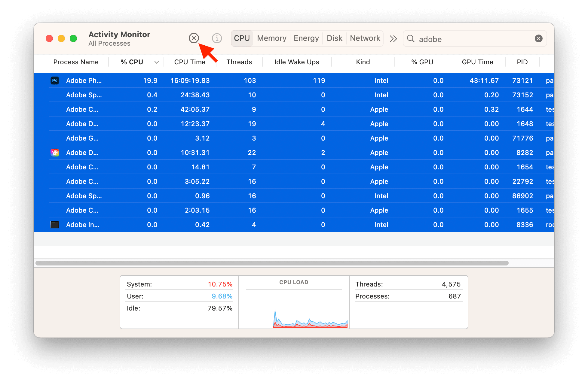Select the Network tab

click(365, 38)
